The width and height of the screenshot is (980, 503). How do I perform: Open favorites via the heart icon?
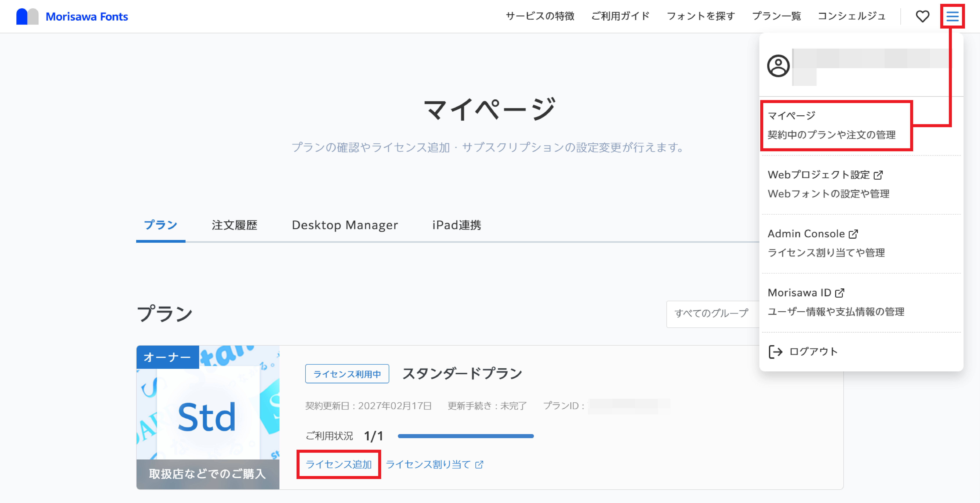922,16
